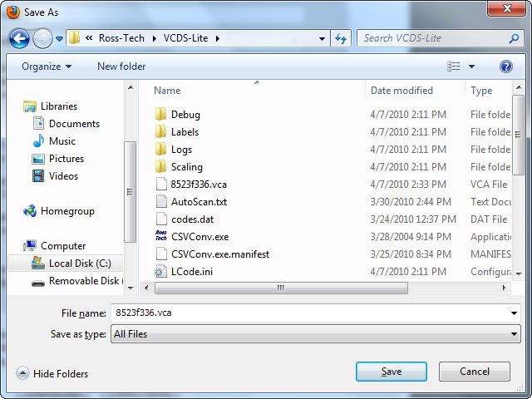The width and height of the screenshot is (532, 399).
Task: Select the CSVConv.exe.manifest file
Action: point(220,254)
